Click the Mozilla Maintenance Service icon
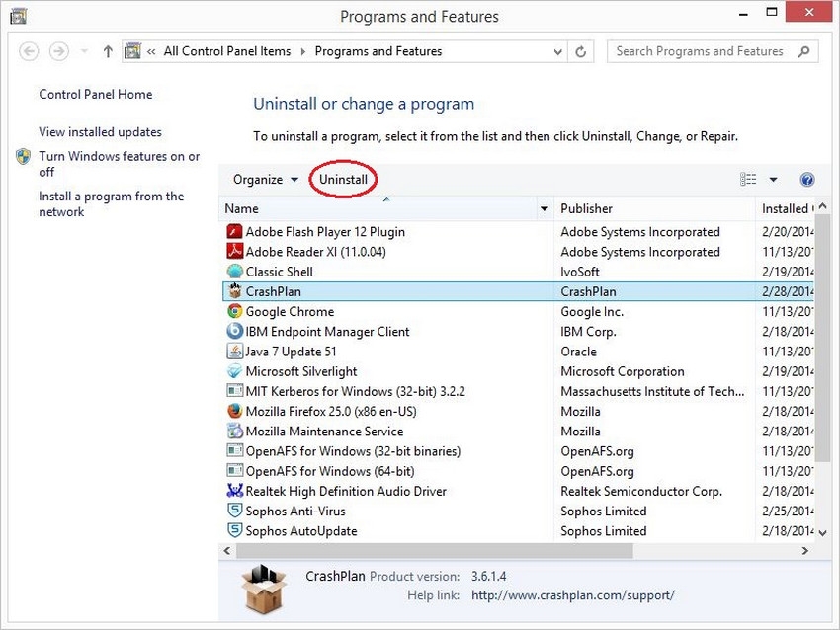840x630 pixels. point(234,431)
